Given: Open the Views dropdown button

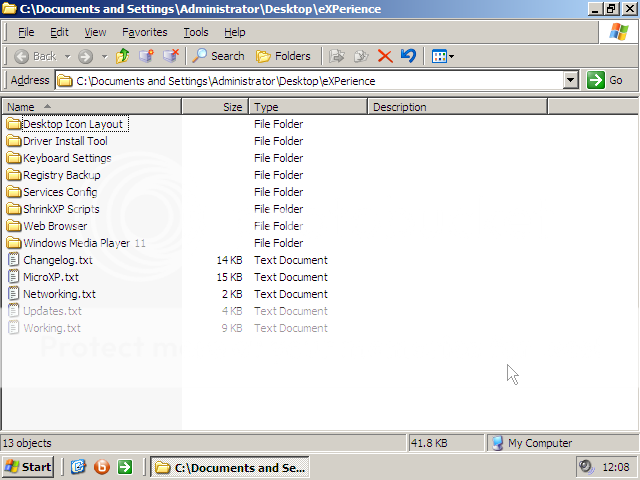Looking at the screenshot, I should click(442, 56).
